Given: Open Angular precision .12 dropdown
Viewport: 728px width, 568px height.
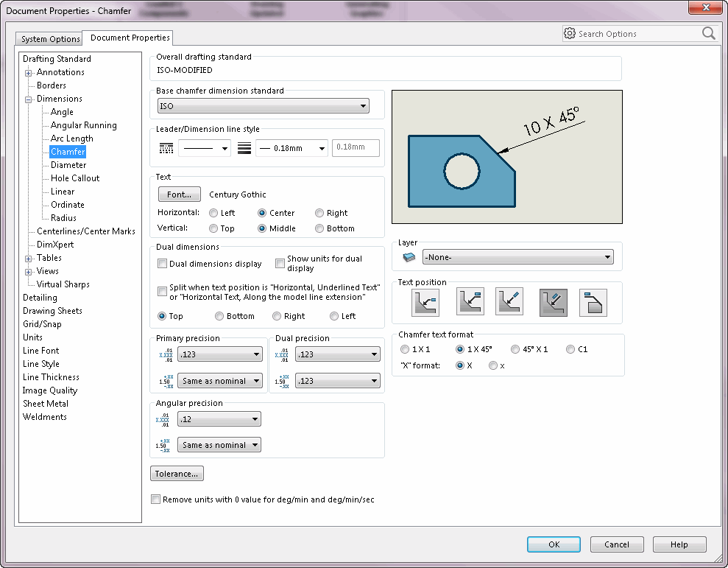Looking at the screenshot, I should pos(219,418).
